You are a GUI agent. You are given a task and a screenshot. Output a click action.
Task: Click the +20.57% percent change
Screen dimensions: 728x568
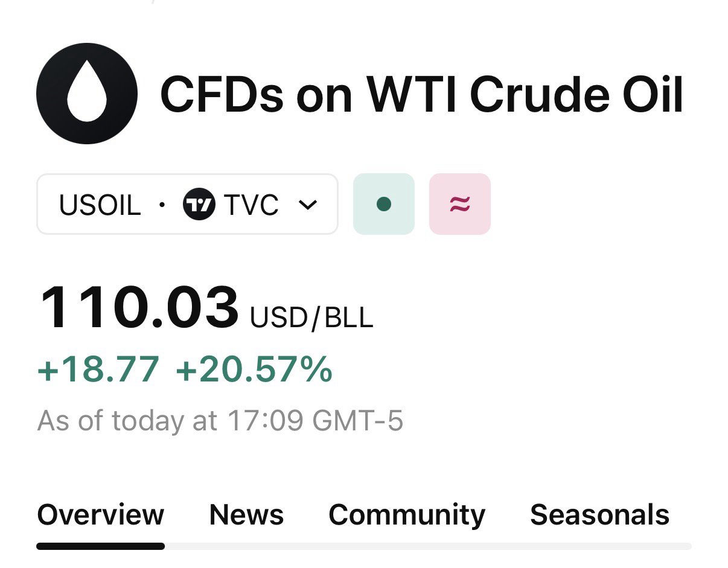[254, 369]
